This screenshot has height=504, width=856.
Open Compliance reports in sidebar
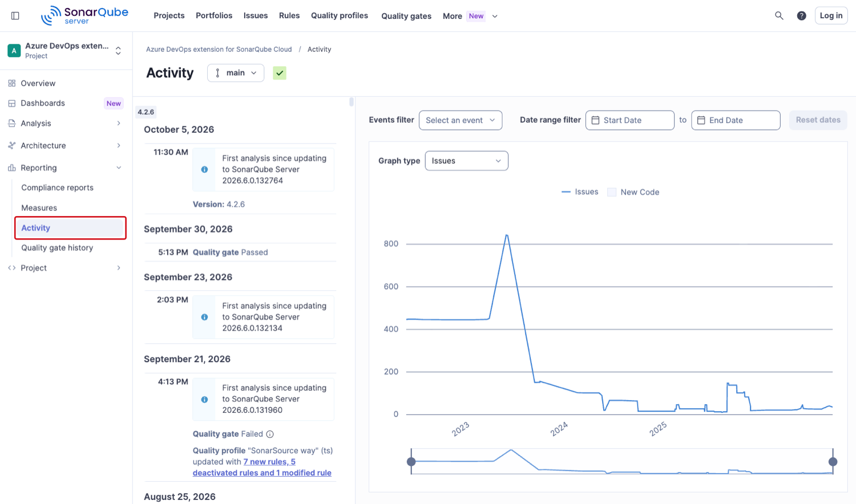pos(57,188)
